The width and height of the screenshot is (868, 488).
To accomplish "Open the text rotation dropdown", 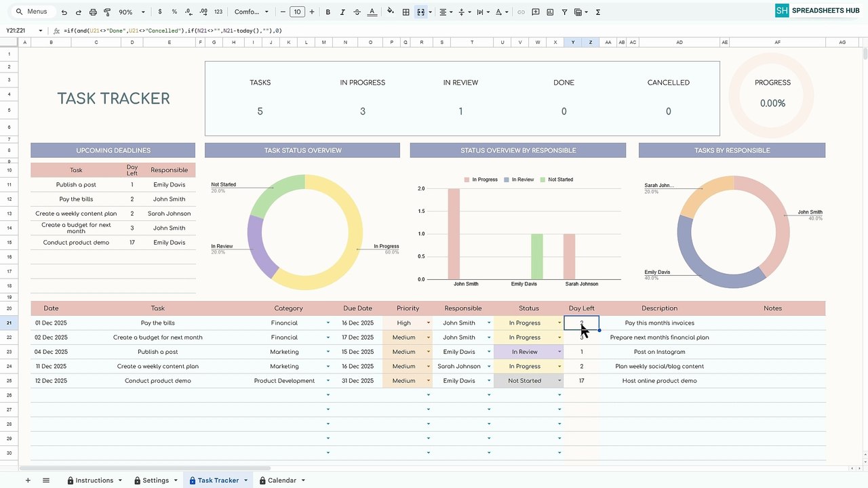I will pyautogui.click(x=502, y=12).
